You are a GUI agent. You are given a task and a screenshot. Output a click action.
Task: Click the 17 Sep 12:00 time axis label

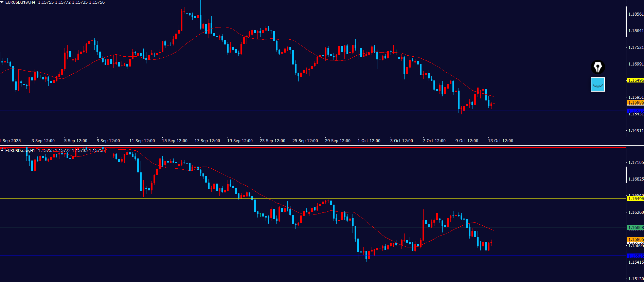tap(207, 140)
